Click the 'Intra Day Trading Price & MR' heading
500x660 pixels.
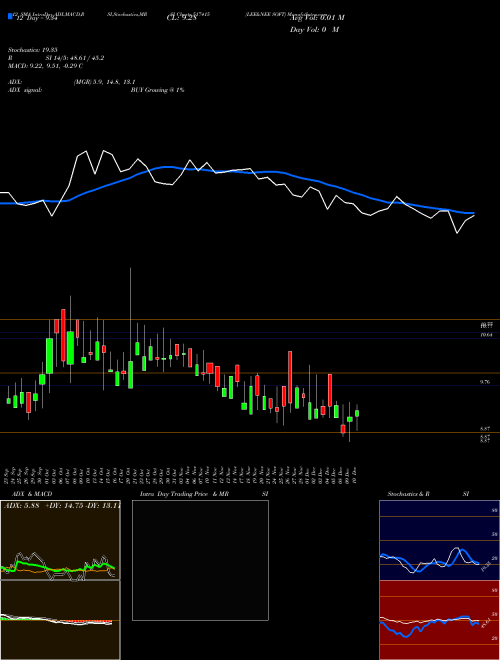pyautogui.click(x=184, y=494)
